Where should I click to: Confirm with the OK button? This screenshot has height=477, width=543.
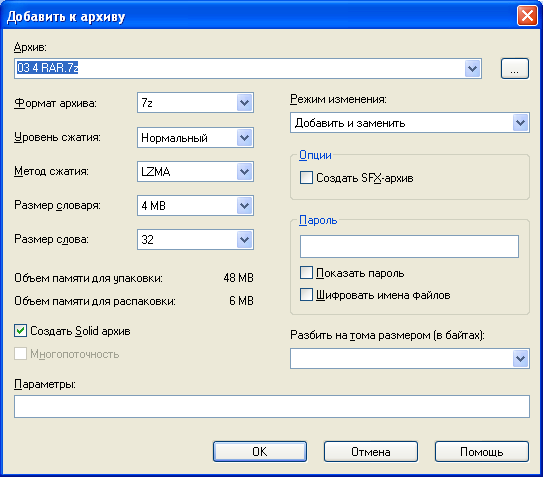(260, 451)
